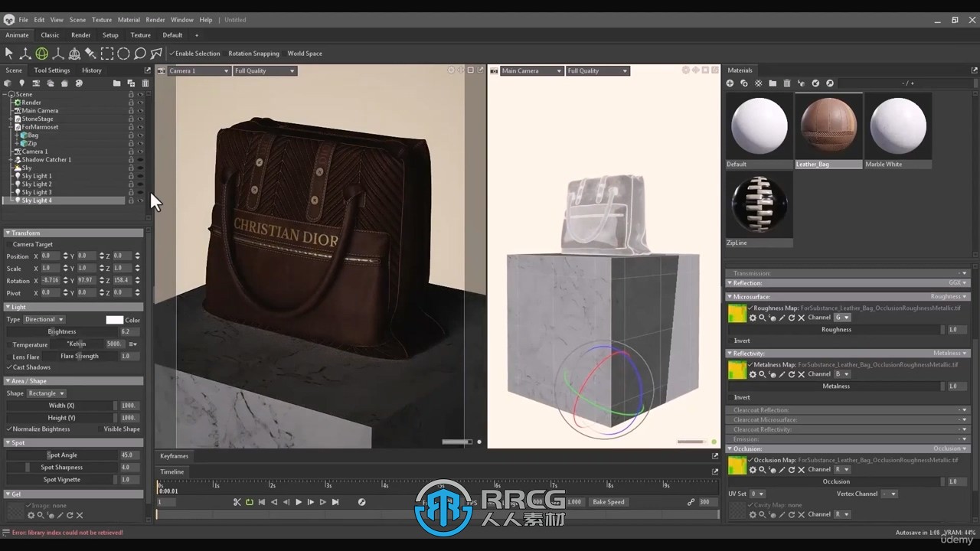Viewport: 980px width, 551px height.
Task: Create a new material with plus icon
Action: pos(730,83)
